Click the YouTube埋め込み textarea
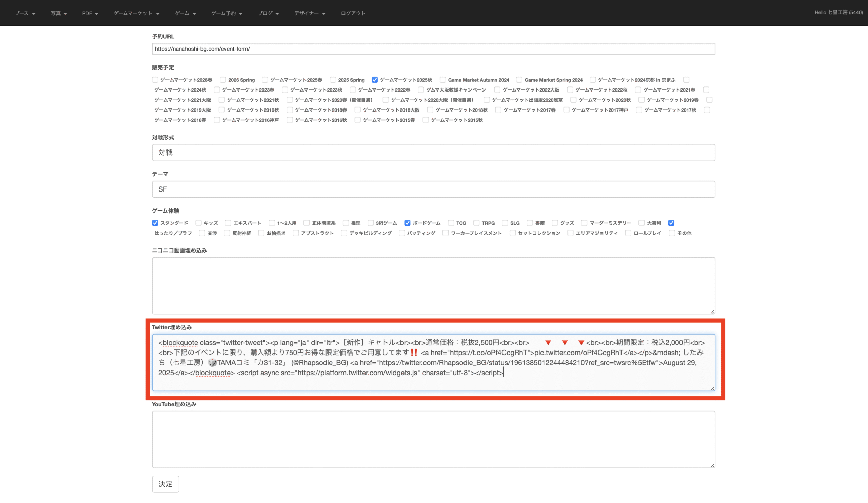Image resolution: width=868 pixels, height=503 pixels. click(x=433, y=439)
